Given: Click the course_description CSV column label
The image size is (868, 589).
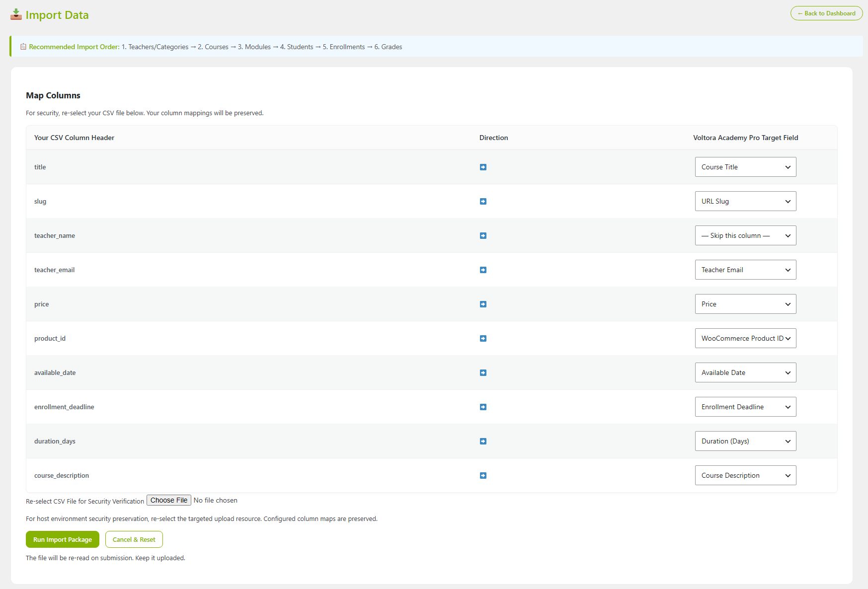Looking at the screenshot, I should click(x=62, y=475).
